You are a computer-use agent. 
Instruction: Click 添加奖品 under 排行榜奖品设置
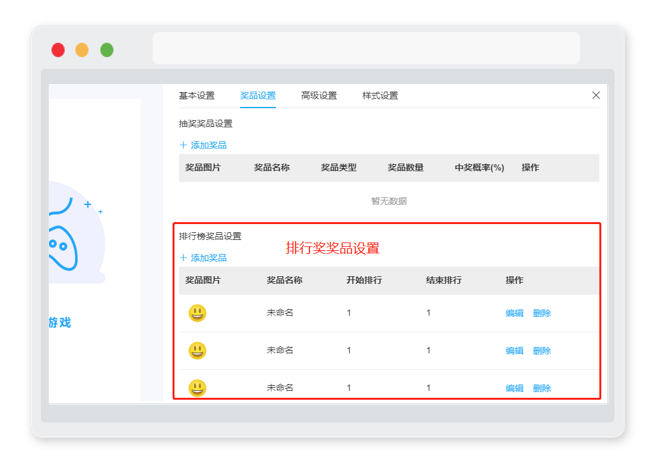[x=208, y=258]
